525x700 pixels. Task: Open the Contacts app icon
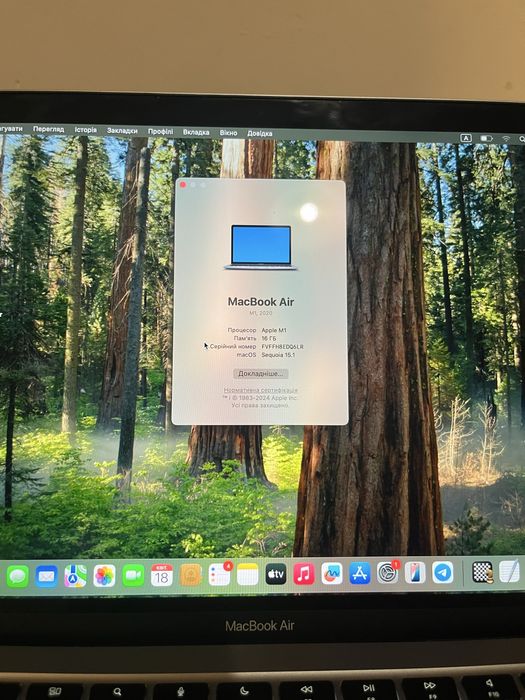[x=191, y=575]
